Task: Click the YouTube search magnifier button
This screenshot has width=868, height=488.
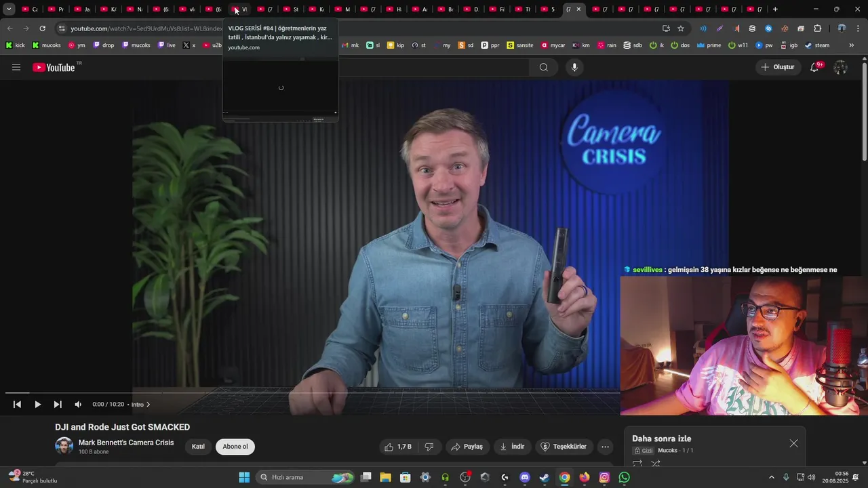Action: pos(544,67)
